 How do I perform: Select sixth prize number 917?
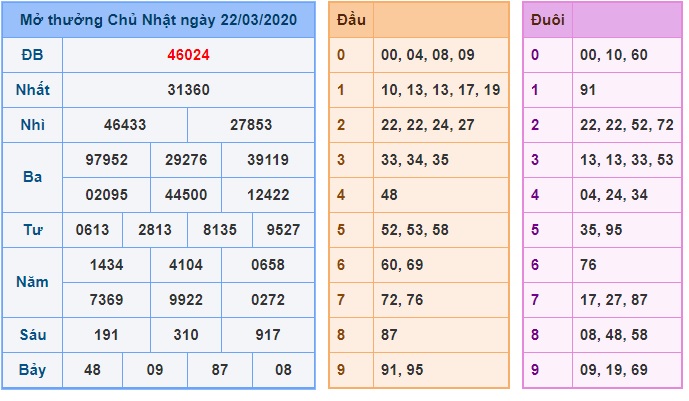point(268,335)
